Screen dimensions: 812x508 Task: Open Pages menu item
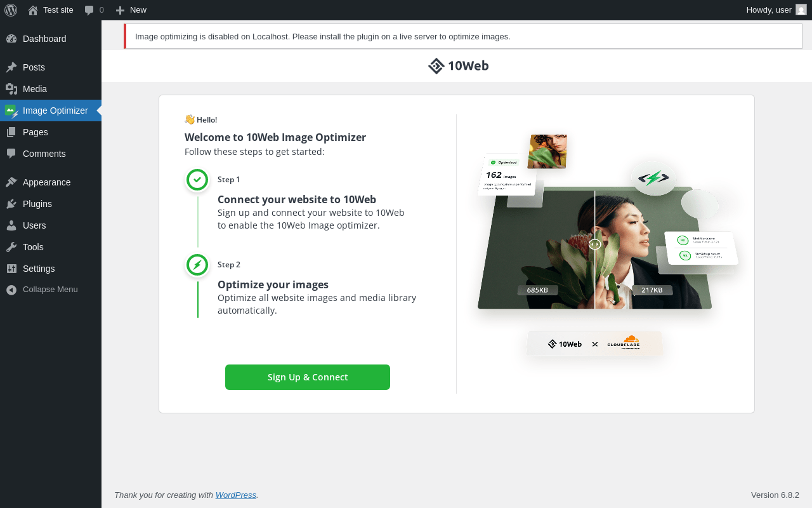pyautogui.click(x=51, y=132)
